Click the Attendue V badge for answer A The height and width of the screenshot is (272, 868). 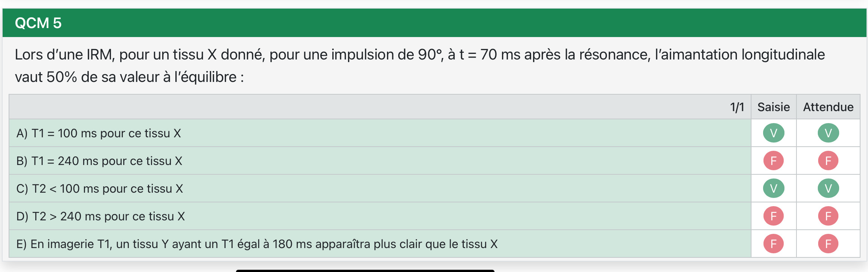828,133
